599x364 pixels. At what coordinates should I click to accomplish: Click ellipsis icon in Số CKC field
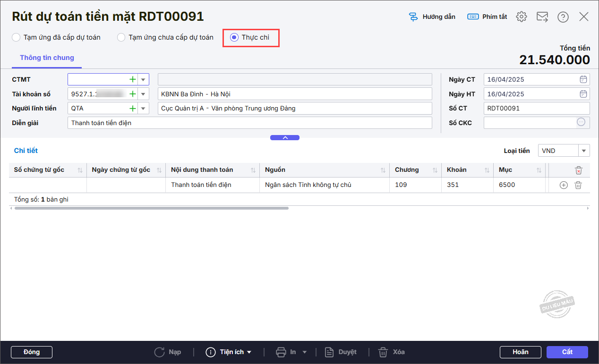[x=581, y=122]
